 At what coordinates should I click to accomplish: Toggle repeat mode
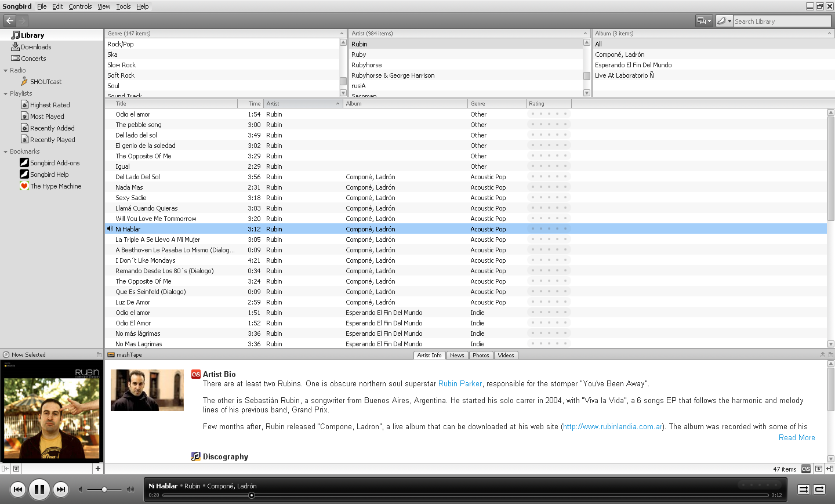click(x=819, y=490)
